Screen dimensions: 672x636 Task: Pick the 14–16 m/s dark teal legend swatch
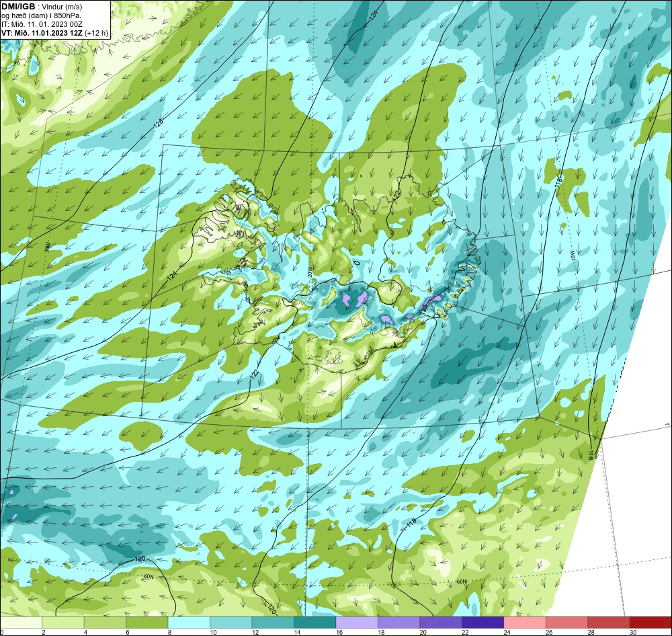(315, 622)
